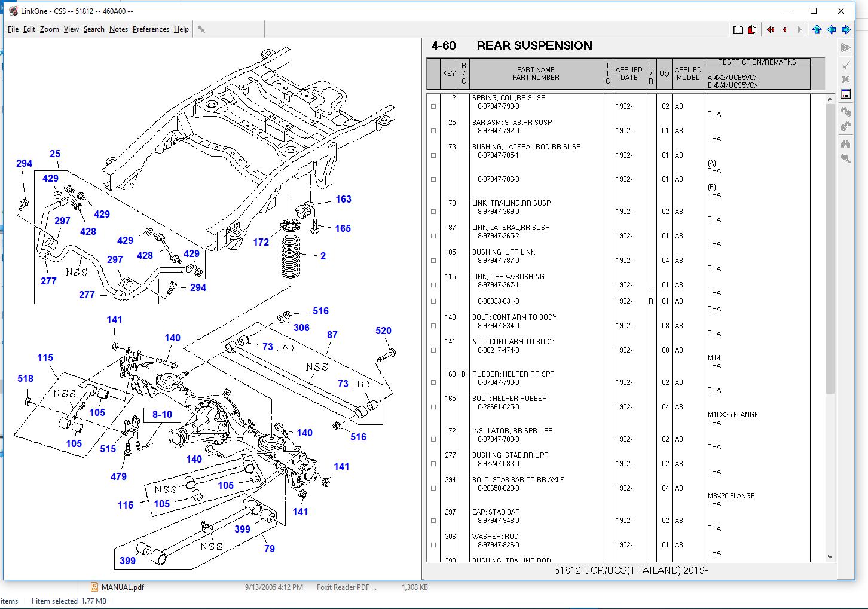This screenshot has height=609, width=868.
Task: Open the parts list view icon on right panel
Action: [x=845, y=94]
